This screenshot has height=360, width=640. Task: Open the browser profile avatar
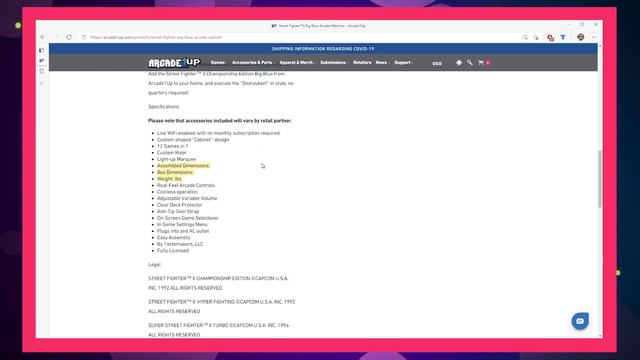[580, 37]
